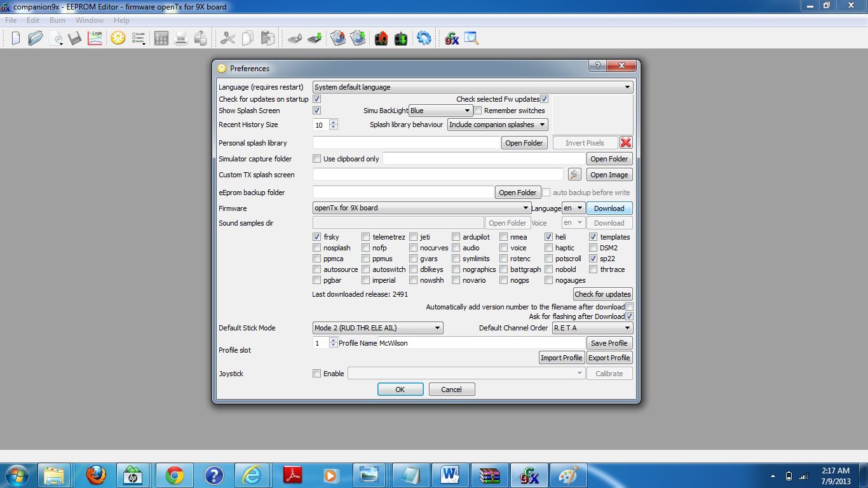Open the Burn menu
This screenshot has width=868, height=488.
(x=58, y=20)
